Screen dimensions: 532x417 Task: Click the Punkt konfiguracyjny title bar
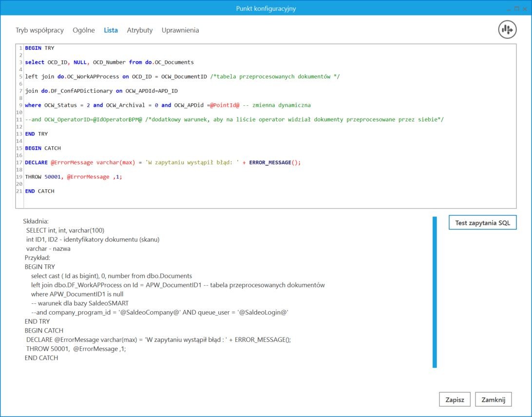pos(266,8)
